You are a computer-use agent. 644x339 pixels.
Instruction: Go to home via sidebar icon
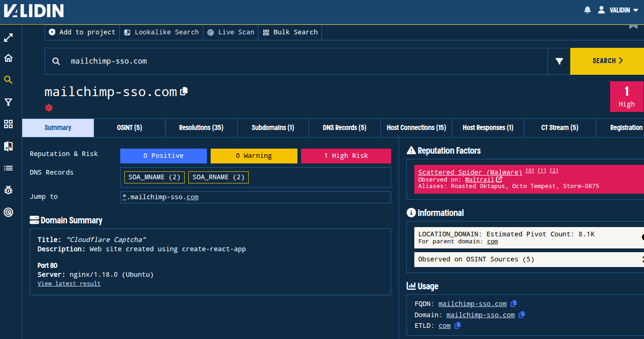tap(8, 59)
